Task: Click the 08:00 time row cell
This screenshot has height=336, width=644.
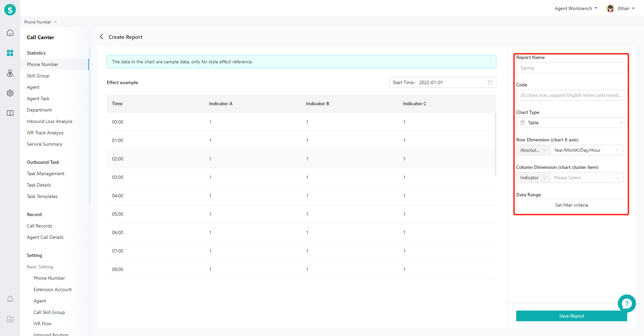Action: [118, 269]
